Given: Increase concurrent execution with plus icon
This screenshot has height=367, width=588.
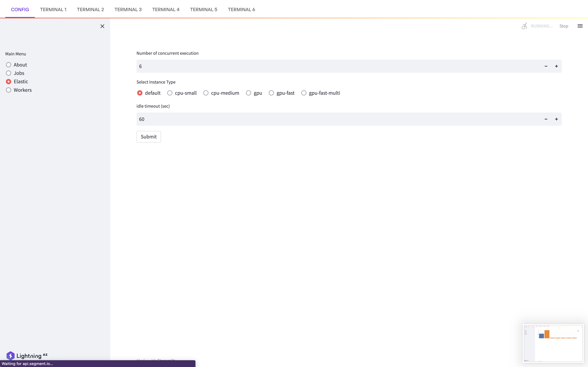Looking at the screenshot, I should pyautogui.click(x=556, y=66).
